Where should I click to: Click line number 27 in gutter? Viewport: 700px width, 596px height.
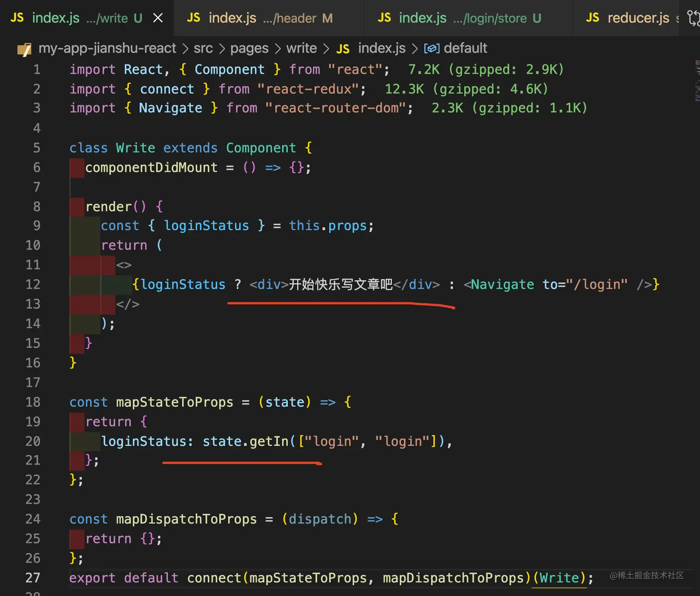coord(33,578)
